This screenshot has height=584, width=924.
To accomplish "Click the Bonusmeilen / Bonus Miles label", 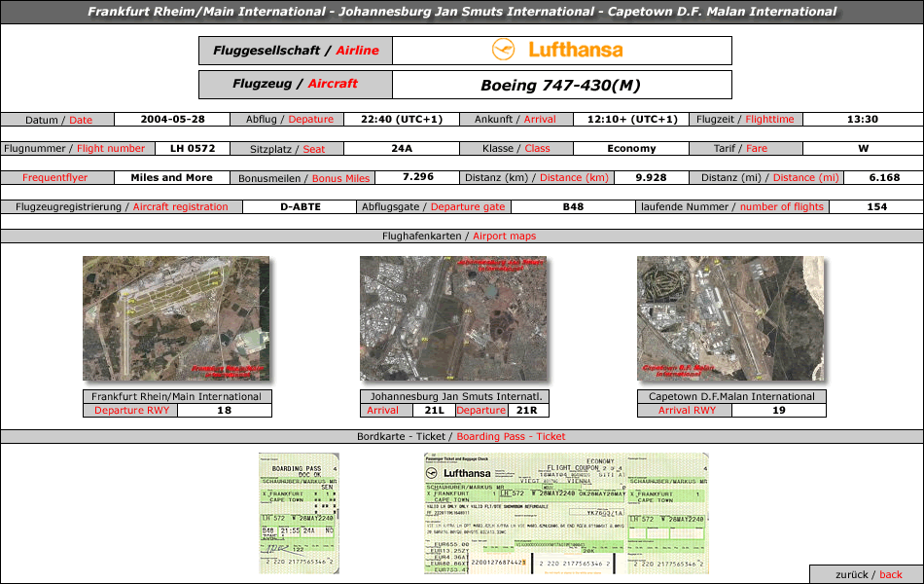I will pyautogui.click(x=303, y=178).
